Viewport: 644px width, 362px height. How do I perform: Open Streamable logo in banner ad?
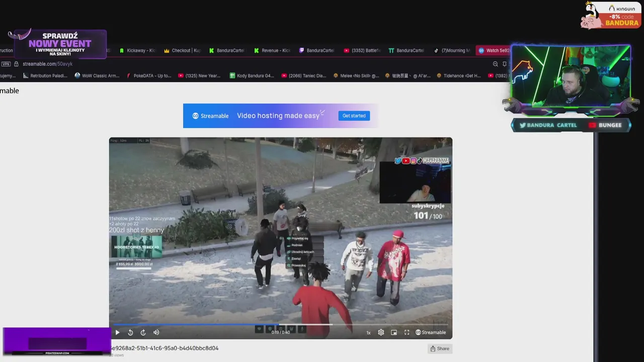point(210,116)
